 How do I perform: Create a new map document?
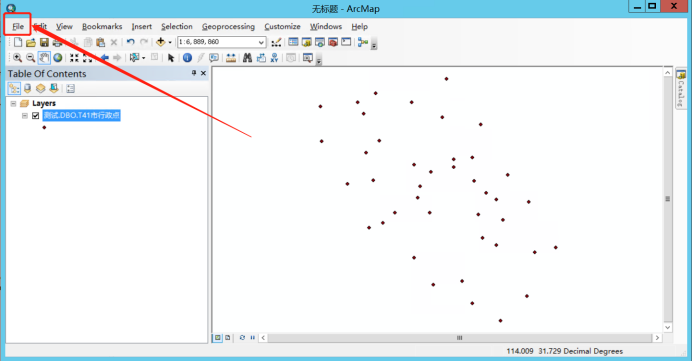click(18, 42)
